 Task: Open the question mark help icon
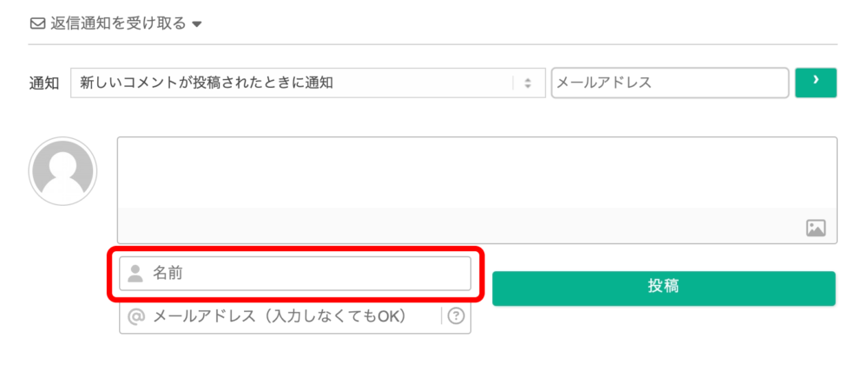pos(456,316)
